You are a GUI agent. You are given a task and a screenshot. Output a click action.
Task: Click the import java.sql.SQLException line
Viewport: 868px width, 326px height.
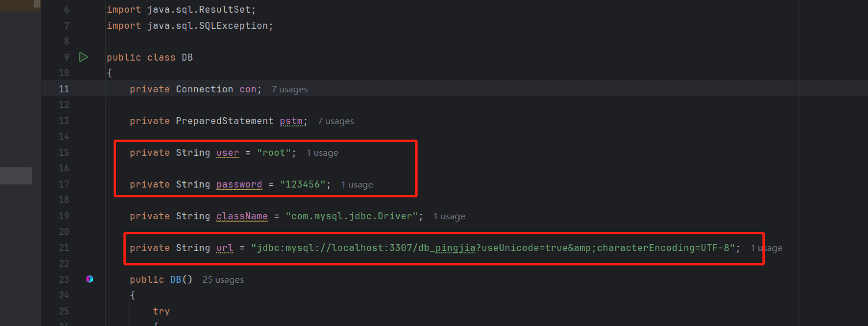pos(190,26)
